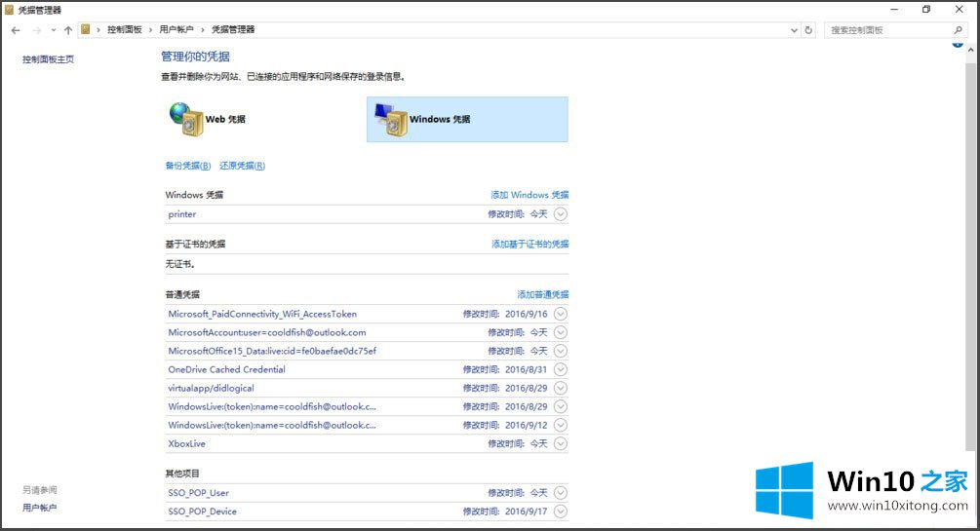
Task: Expand OneDrive Cached Credential chevron
Action: click(x=561, y=369)
